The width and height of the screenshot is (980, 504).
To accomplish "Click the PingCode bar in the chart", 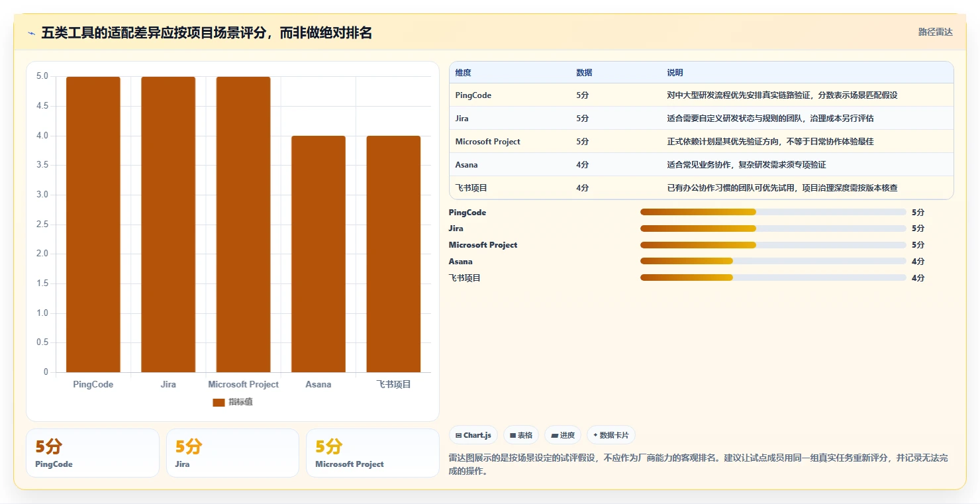I will coord(93,225).
